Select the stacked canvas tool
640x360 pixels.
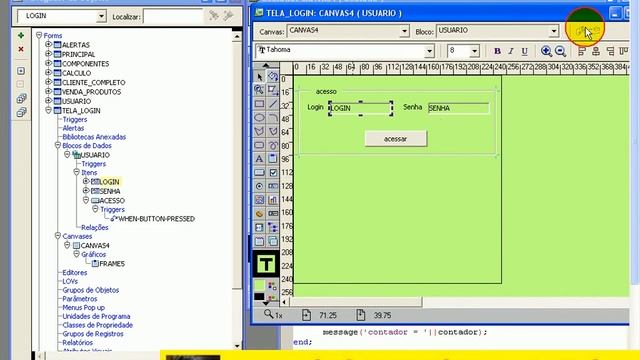point(273,241)
